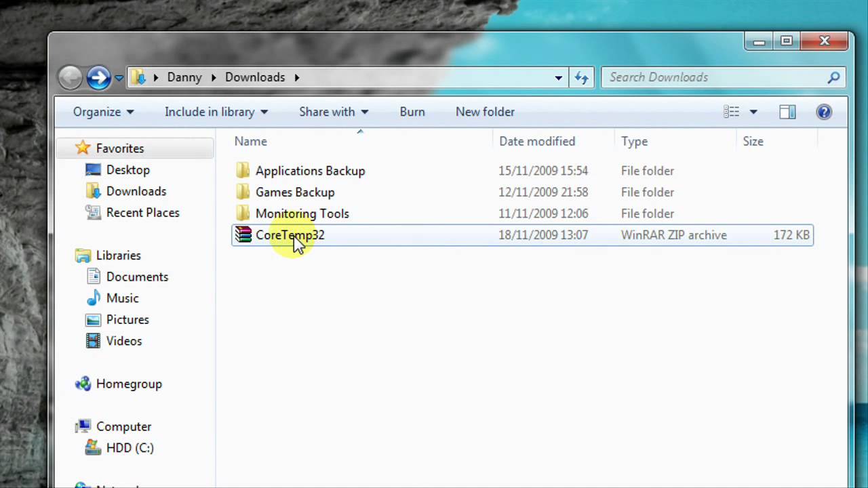Select the Games Backup folder icon

point(243,192)
